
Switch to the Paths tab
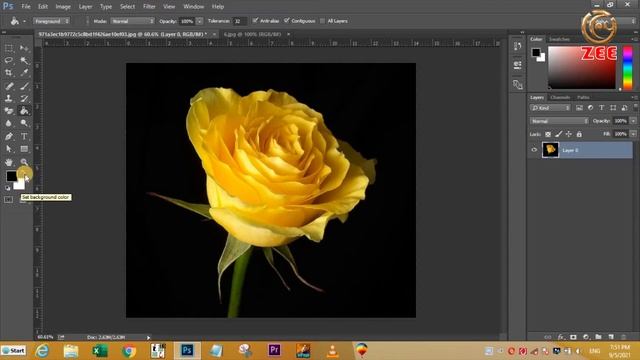(x=583, y=98)
